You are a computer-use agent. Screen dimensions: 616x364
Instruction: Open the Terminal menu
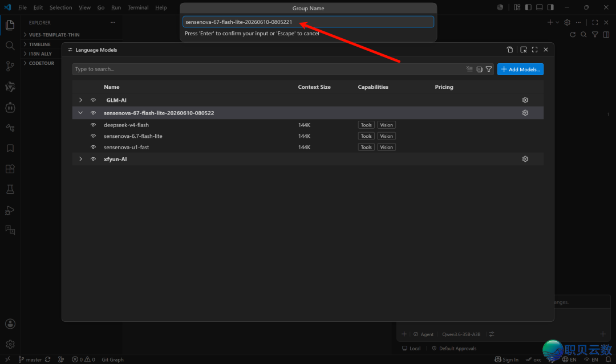(x=138, y=7)
